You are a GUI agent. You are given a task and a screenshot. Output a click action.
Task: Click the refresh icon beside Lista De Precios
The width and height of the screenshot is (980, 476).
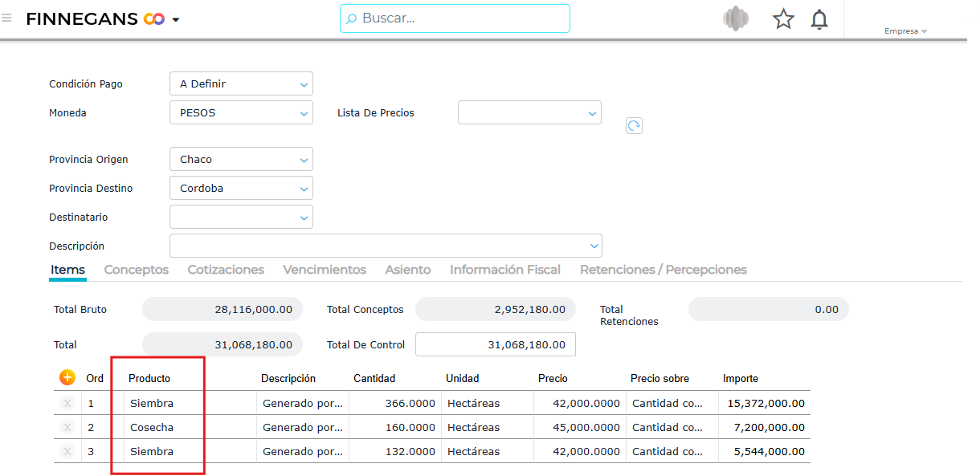634,126
